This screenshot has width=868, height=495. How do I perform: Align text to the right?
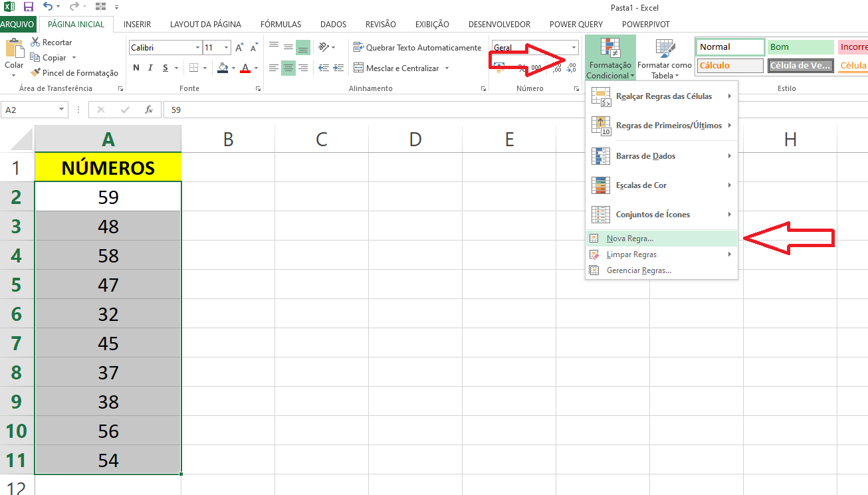pos(303,68)
